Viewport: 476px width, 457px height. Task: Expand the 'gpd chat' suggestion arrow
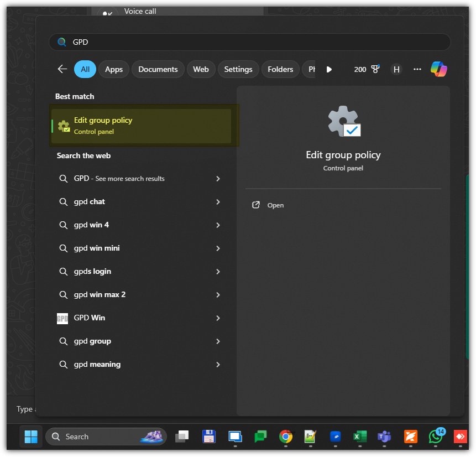[218, 202]
